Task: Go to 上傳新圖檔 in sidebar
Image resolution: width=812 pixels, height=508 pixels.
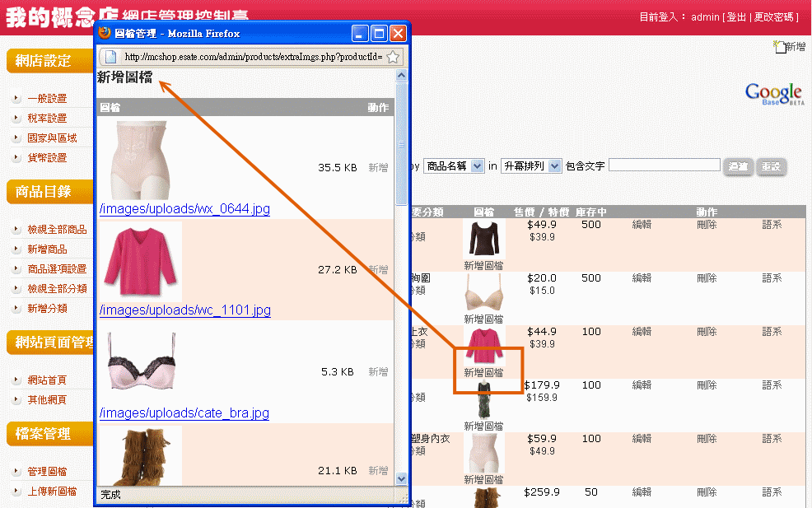Action: point(52,492)
